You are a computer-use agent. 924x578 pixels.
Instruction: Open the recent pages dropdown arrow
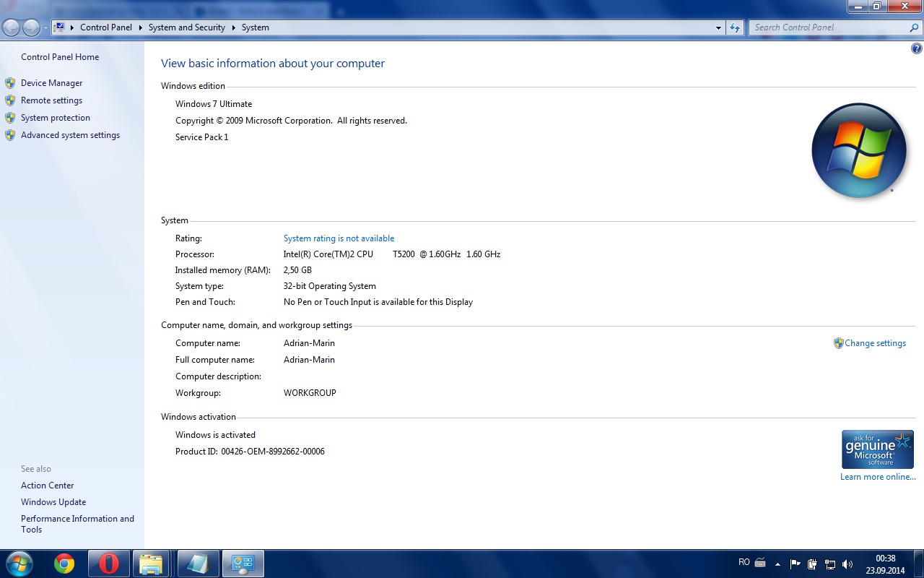tap(45, 27)
